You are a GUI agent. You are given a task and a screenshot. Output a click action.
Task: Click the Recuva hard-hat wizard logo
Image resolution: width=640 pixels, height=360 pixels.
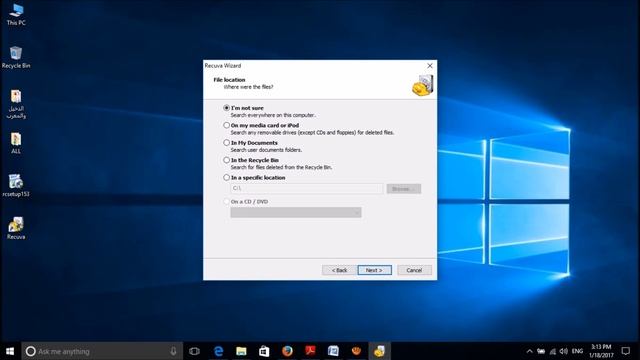click(x=422, y=85)
